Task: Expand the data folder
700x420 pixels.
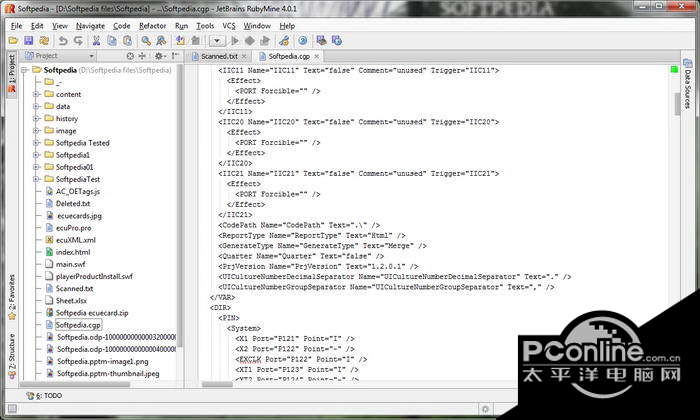Action: point(36,106)
